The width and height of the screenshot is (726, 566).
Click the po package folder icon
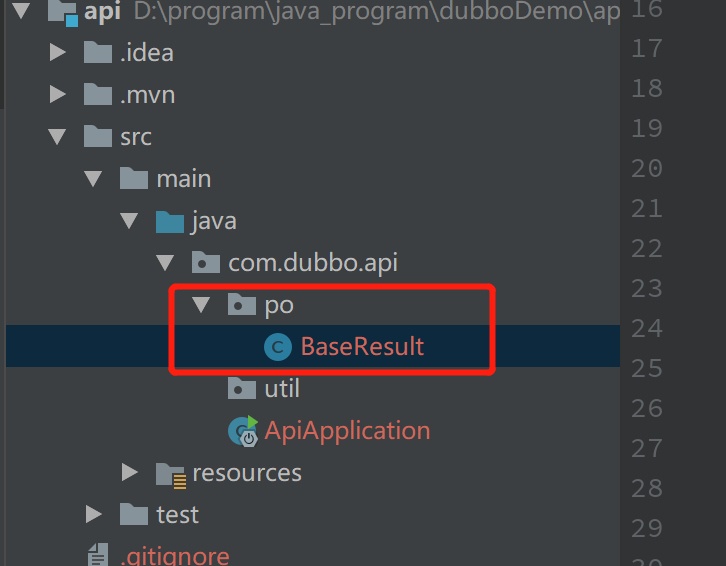[x=242, y=304]
